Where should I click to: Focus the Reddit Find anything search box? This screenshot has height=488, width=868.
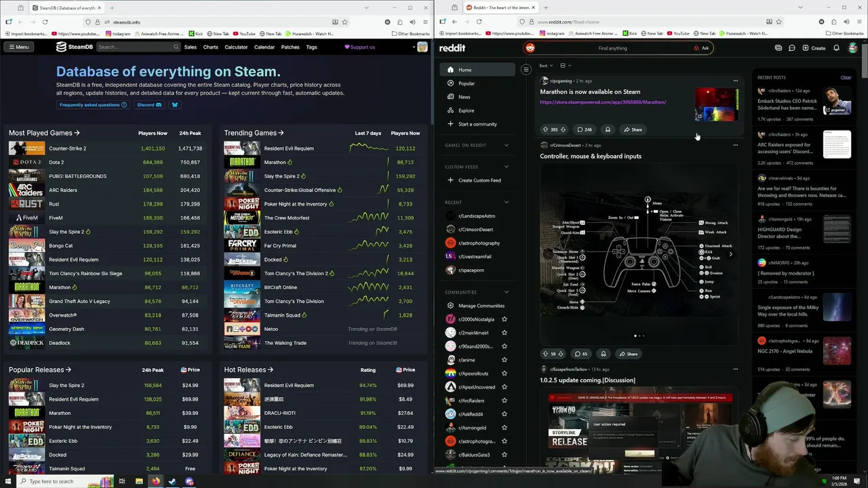(612, 48)
